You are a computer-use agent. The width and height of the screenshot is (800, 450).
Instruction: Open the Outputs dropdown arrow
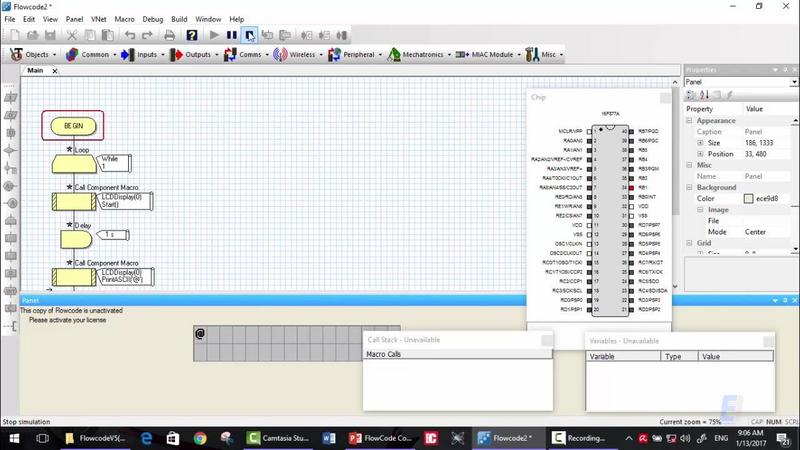[x=217, y=55]
